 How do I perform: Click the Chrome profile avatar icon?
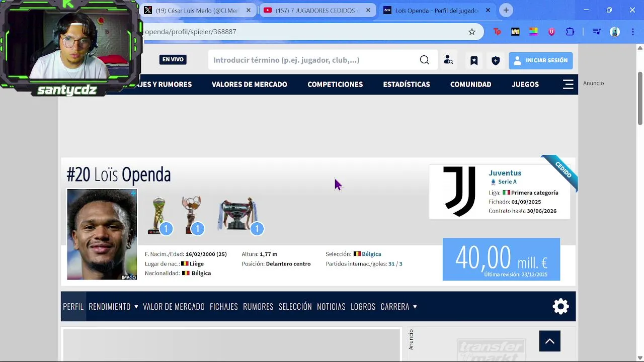[x=615, y=32]
